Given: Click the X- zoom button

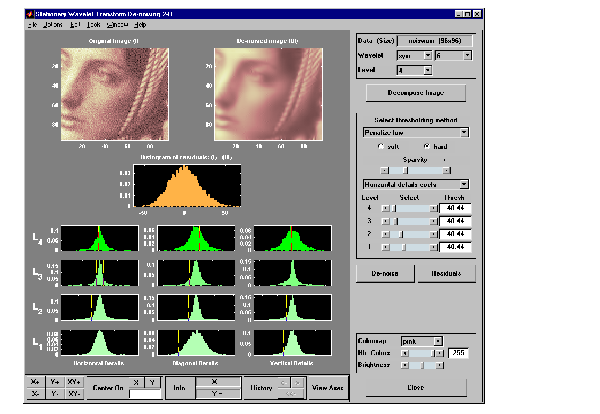Looking at the screenshot, I should click(36, 394).
